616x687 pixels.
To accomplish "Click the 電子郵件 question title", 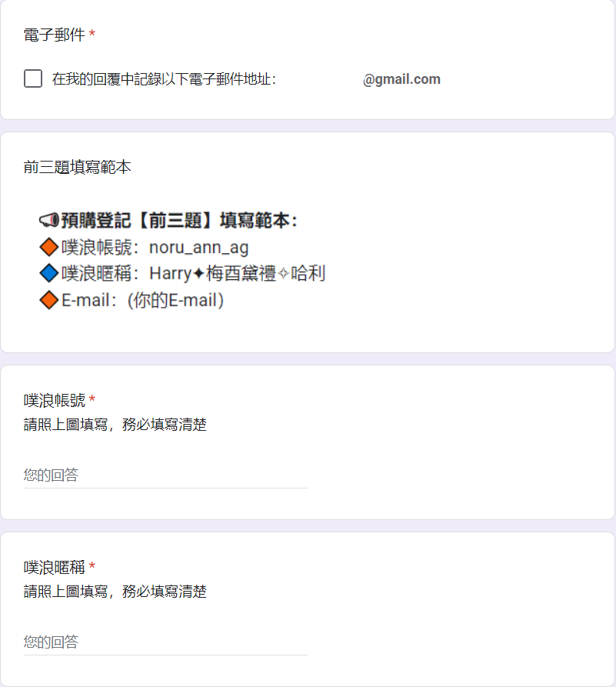I will click(55, 35).
